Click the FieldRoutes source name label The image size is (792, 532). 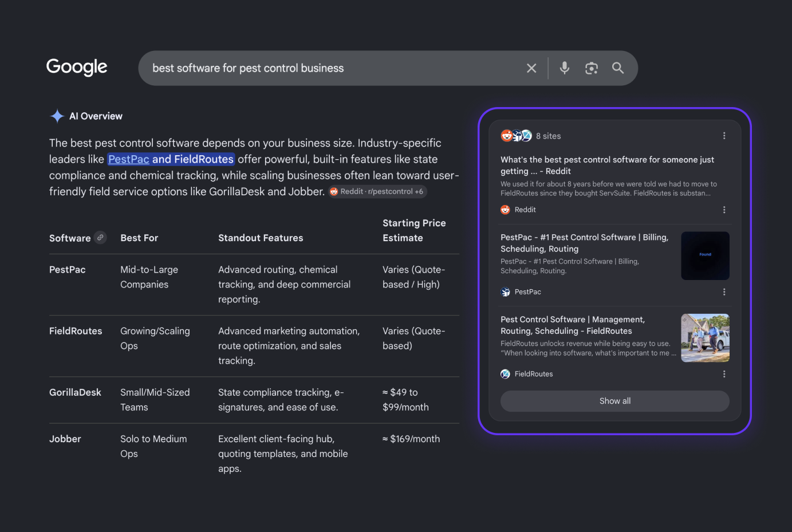534,374
